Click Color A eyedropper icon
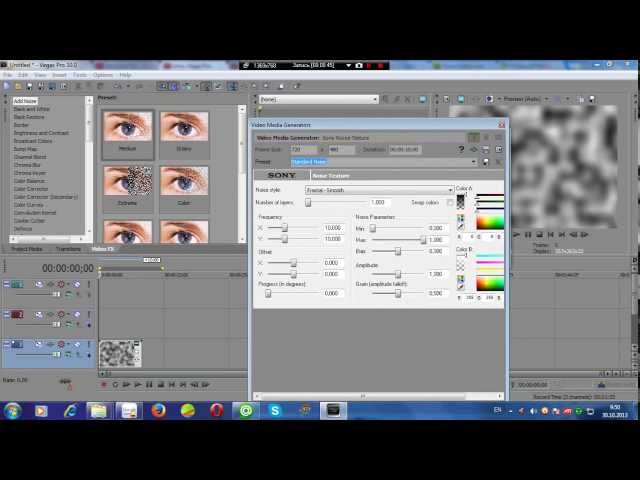This screenshot has width=640, height=480. coord(461,227)
